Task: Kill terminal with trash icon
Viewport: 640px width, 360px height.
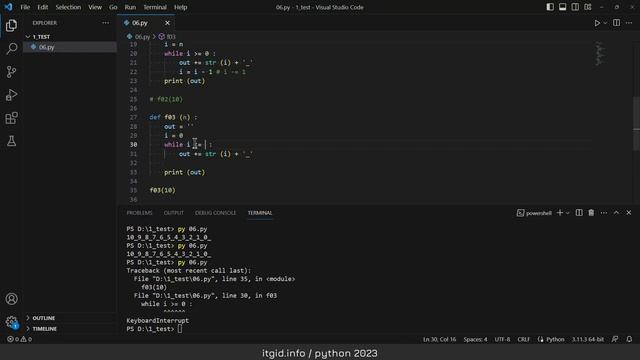Action: 591,213
